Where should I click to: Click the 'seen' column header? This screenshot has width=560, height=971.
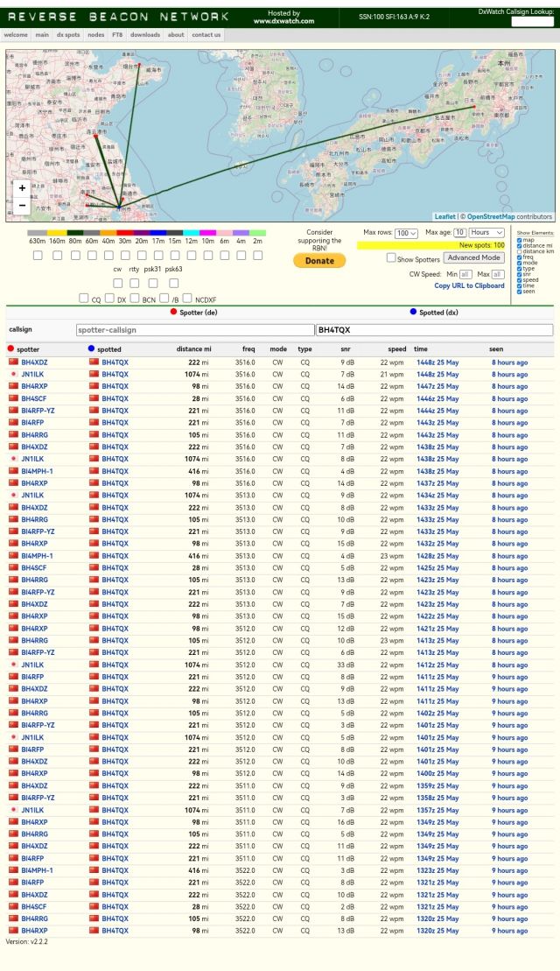(x=496, y=348)
